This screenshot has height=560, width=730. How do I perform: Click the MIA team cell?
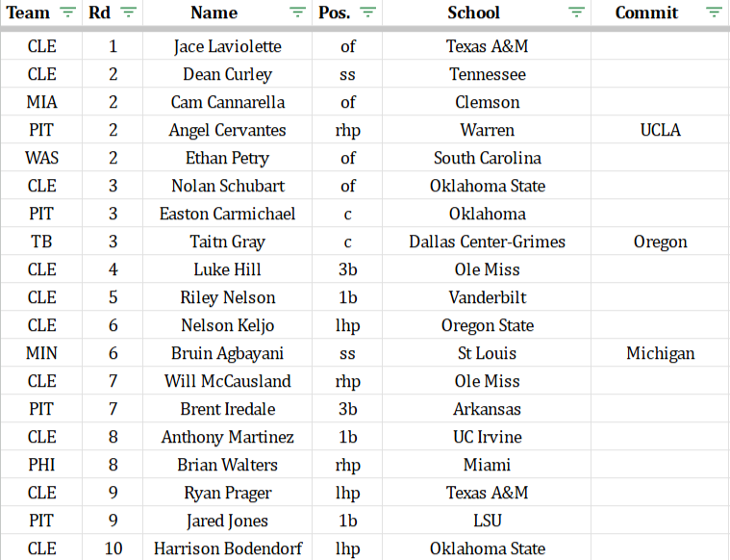point(41,102)
